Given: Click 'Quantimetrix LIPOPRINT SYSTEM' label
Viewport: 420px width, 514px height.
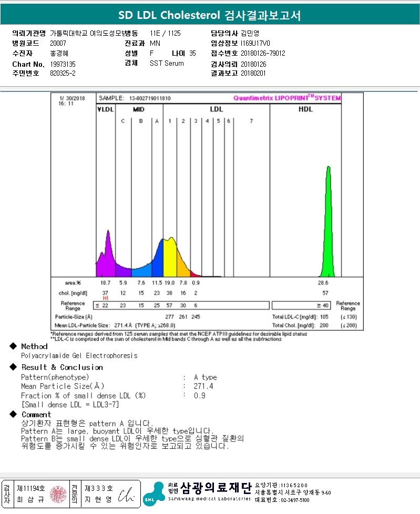Looking at the screenshot, I should pos(287,98).
